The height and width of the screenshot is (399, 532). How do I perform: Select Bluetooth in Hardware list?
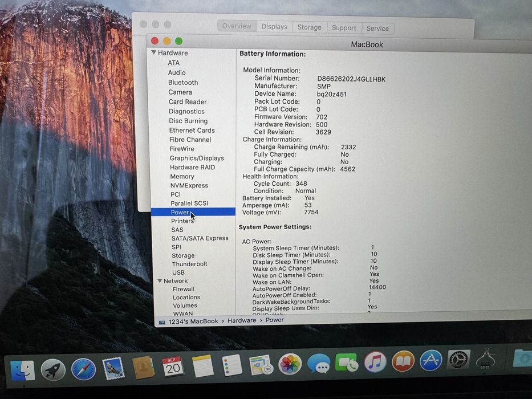pos(183,83)
